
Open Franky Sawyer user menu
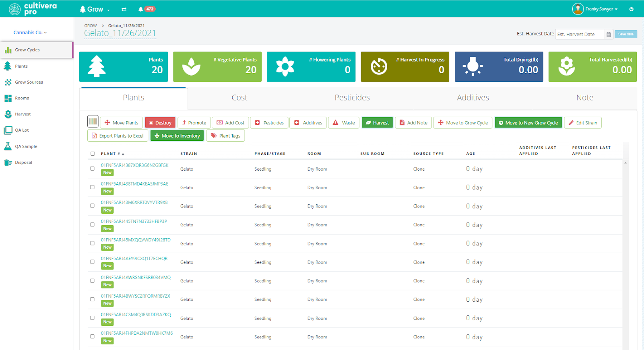coord(601,9)
